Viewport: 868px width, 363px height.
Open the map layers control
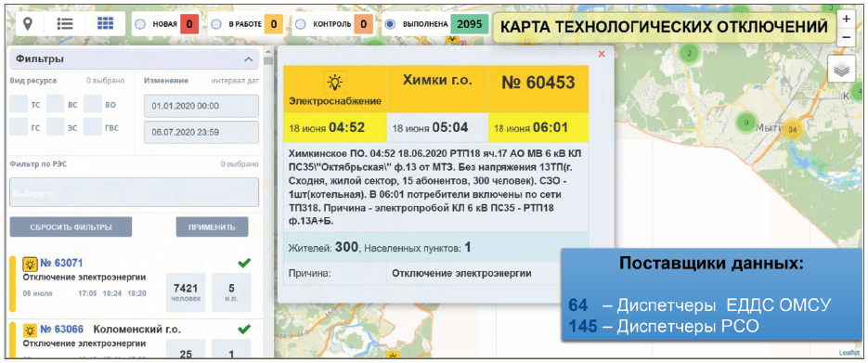(x=841, y=70)
